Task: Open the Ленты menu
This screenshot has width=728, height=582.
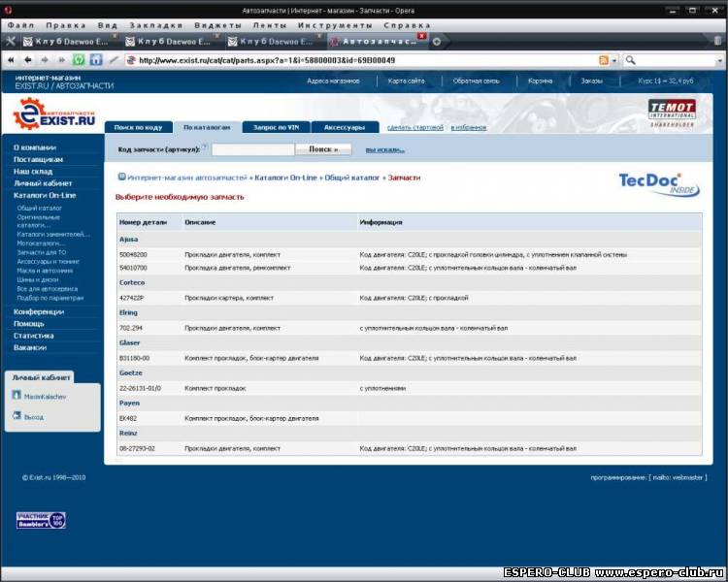Action: click(270, 25)
